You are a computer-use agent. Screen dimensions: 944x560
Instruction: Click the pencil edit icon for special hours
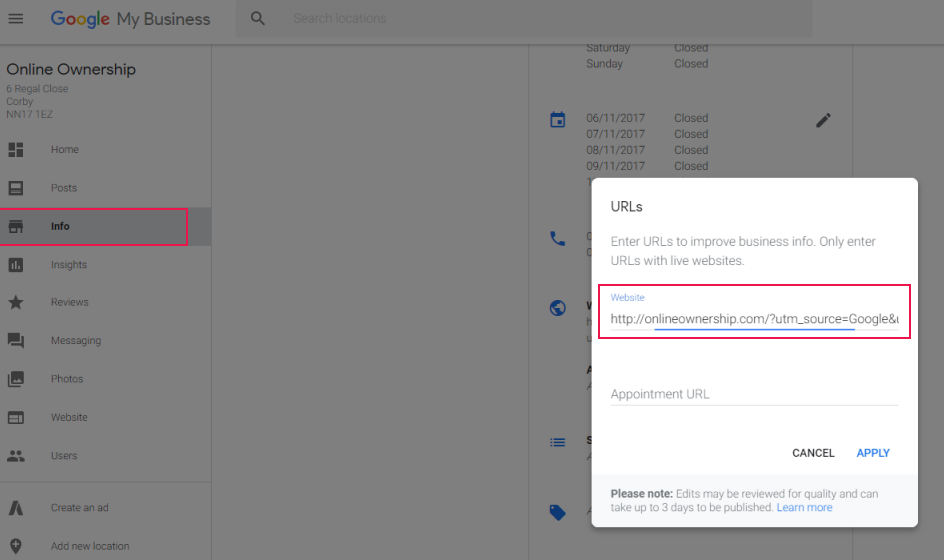click(823, 120)
